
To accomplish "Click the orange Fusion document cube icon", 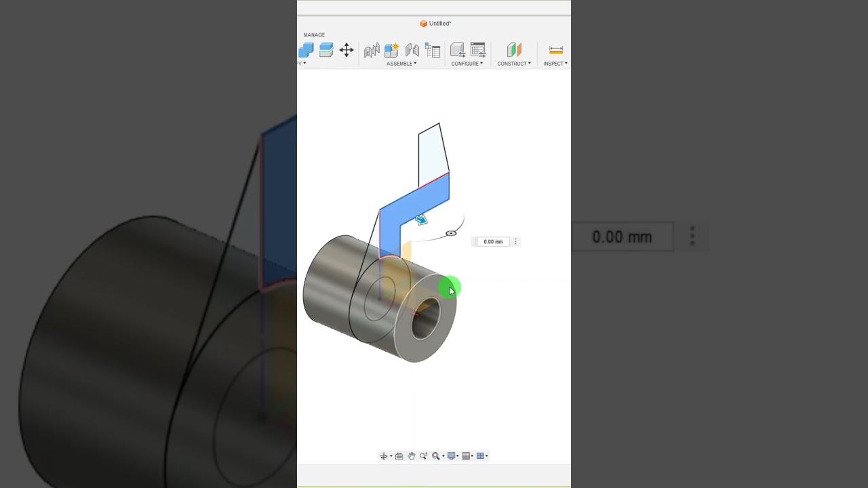I will 424,24.
